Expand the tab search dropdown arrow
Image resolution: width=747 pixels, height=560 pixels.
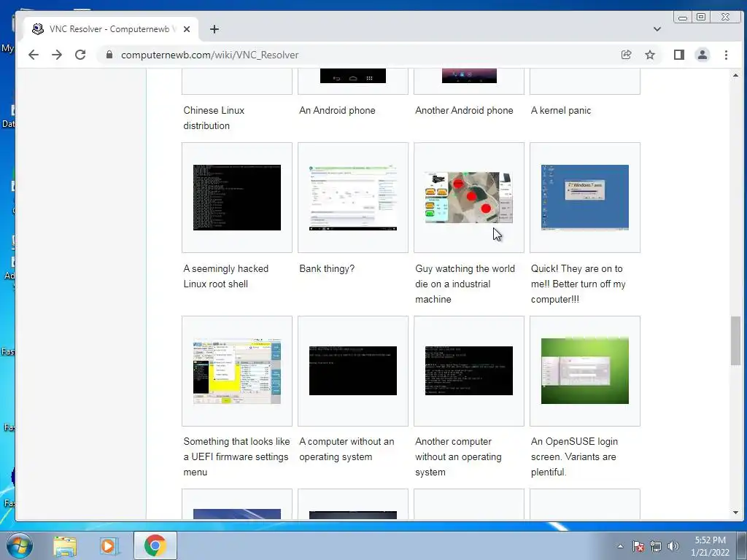pyautogui.click(x=657, y=29)
